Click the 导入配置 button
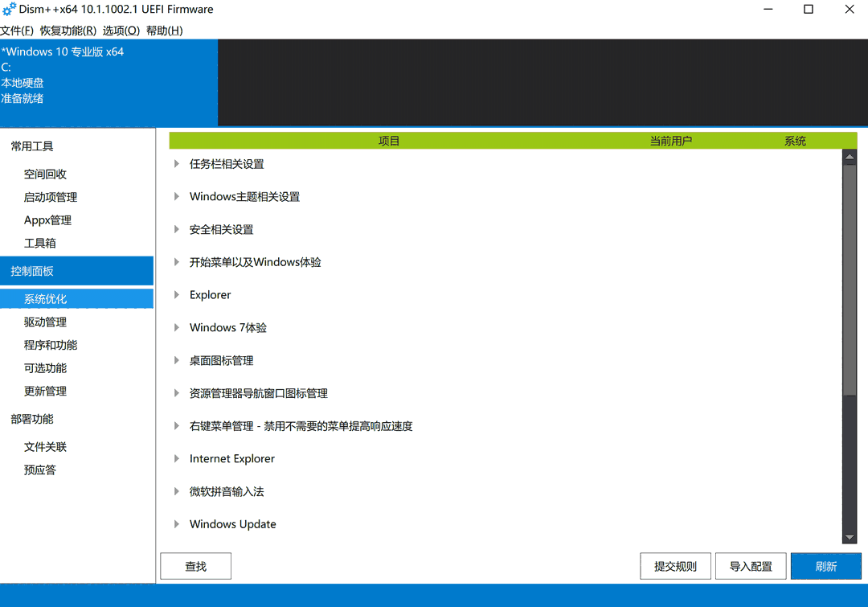The image size is (868, 607). coord(751,566)
